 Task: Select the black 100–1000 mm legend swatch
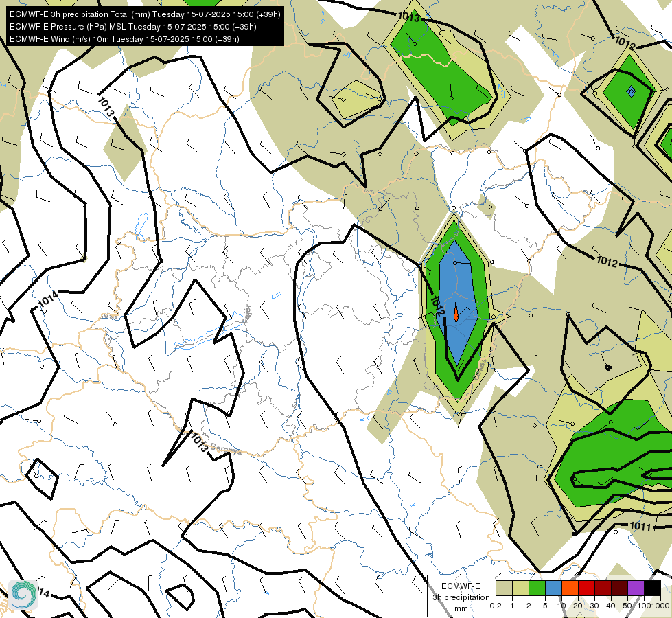coord(652,588)
